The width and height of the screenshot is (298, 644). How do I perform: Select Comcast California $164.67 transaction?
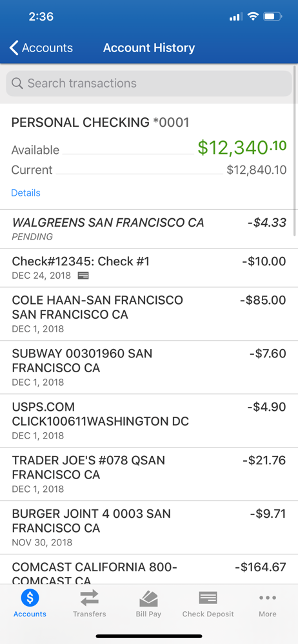(x=149, y=569)
